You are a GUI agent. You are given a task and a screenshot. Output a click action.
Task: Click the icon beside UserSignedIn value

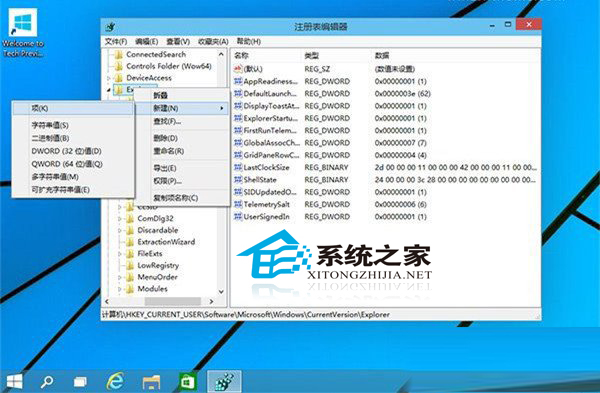(238, 217)
